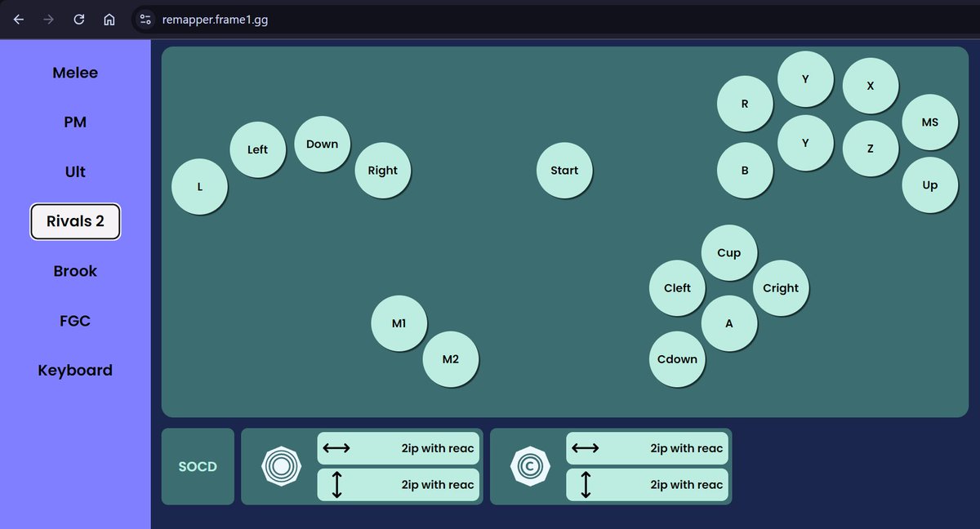Screen dimensions: 980x529
Task: Select the Right direction button
Action: [382, 171]
